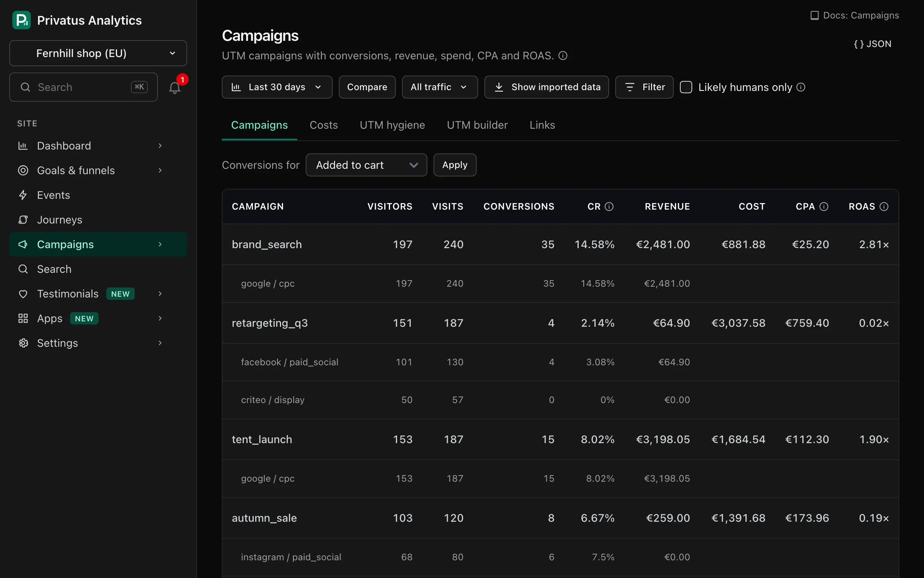Click the Compare button
Image resolution: width=924 pixels, height=578 pixels.
(x=367, y=87)
